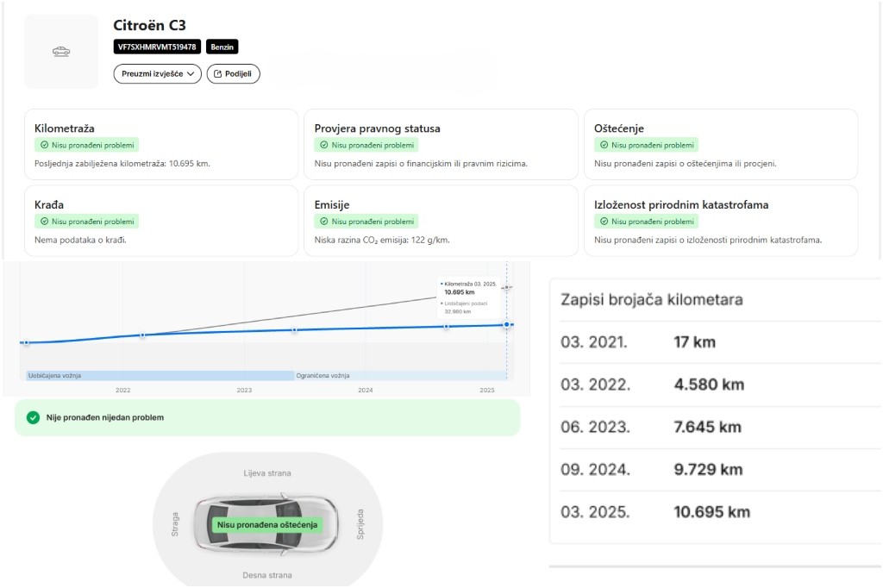Click the 2022 data point on mileage line
Viewport: 883px width, 588px height.
pyautogui.click(x=142, y=335)
